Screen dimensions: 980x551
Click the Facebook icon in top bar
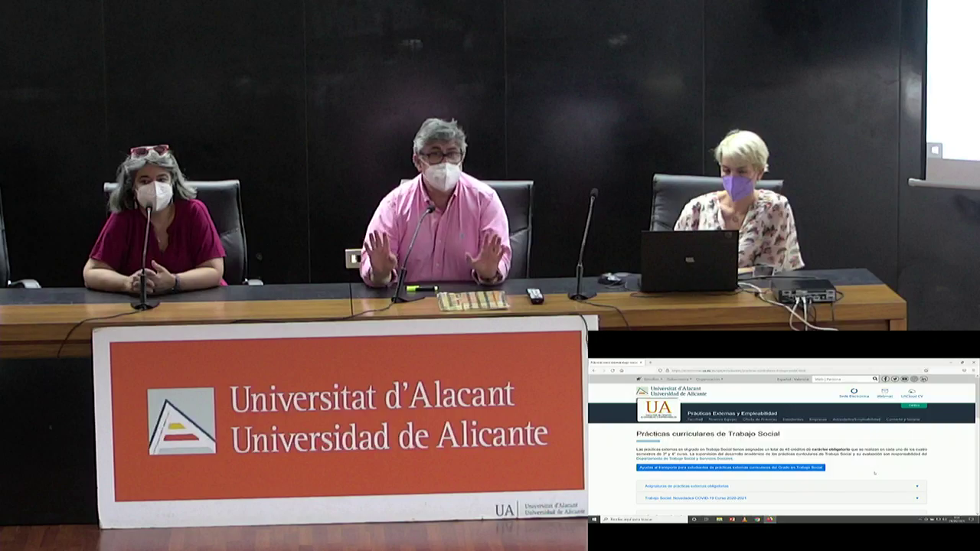[x=886, y=379]
